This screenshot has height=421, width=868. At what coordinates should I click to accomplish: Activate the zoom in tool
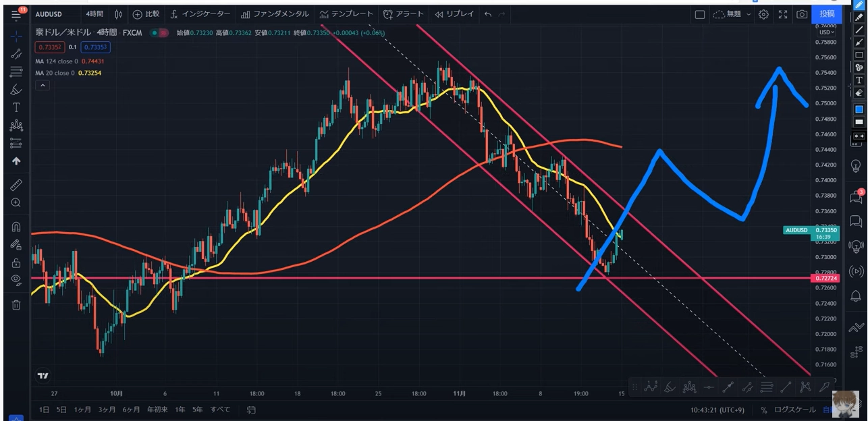[x=16, y=202]
